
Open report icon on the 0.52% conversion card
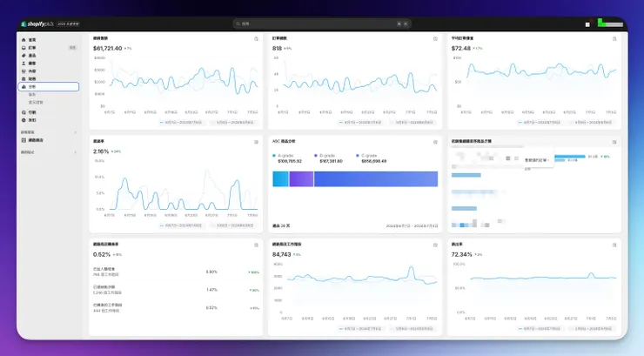pyautogui.click(x=256, y=245)
